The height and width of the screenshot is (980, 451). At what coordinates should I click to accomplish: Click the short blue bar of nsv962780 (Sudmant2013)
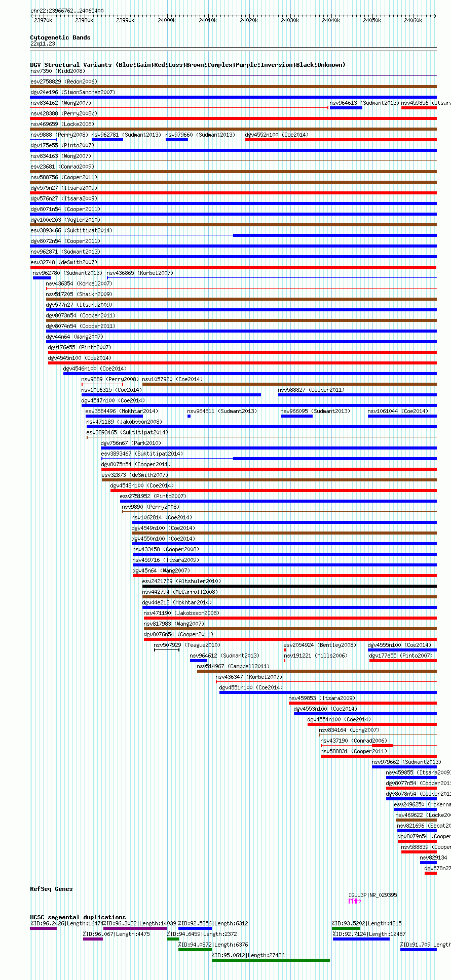pos(42,278)
